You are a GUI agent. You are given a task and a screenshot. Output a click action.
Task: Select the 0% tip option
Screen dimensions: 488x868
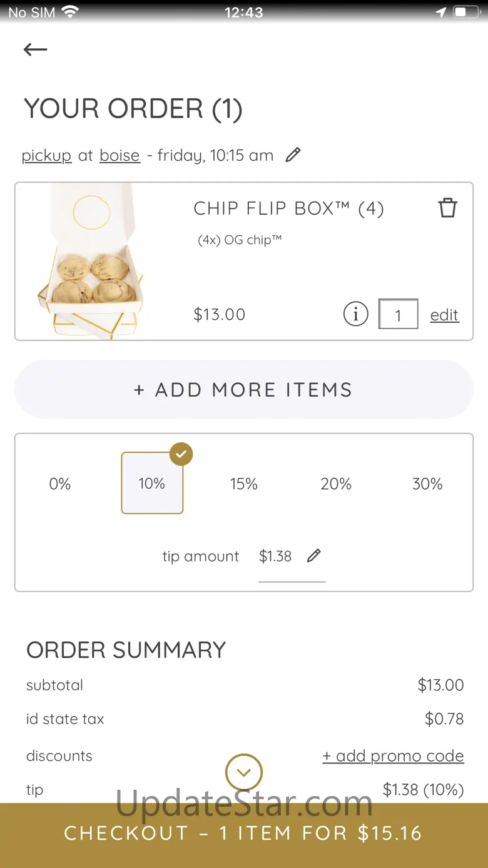click(x=60, y=484)
